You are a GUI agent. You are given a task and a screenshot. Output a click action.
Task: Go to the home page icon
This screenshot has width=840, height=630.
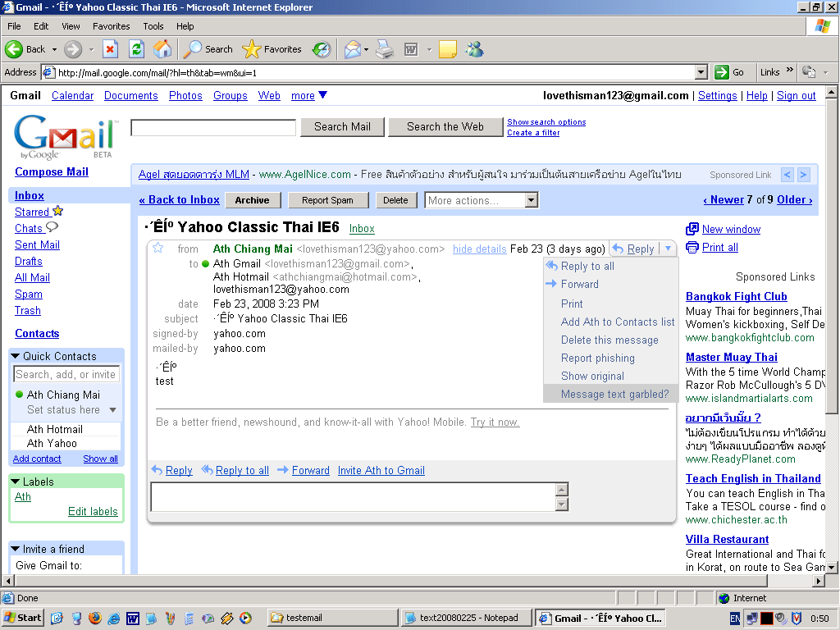[x=162, y=49]
